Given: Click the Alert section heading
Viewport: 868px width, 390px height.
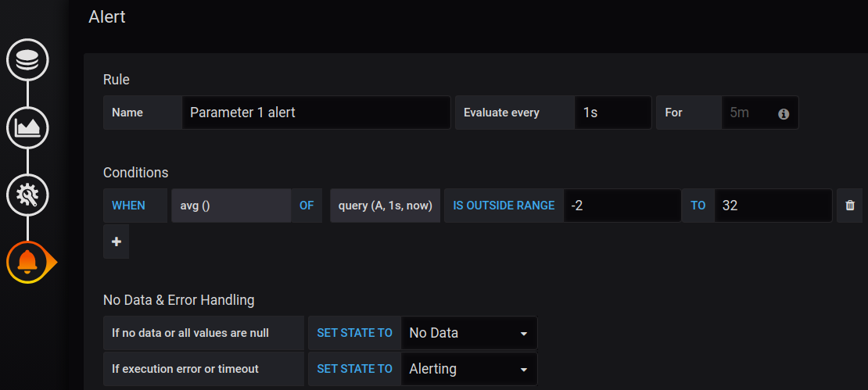Looking at the screenshot, I should coord(107,17).
